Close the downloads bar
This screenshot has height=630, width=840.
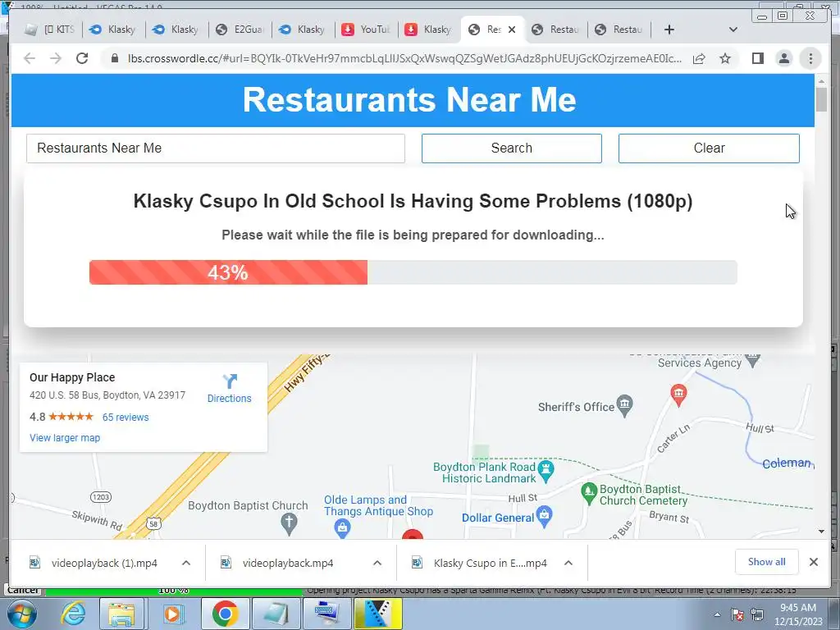(x=813, y=562)
